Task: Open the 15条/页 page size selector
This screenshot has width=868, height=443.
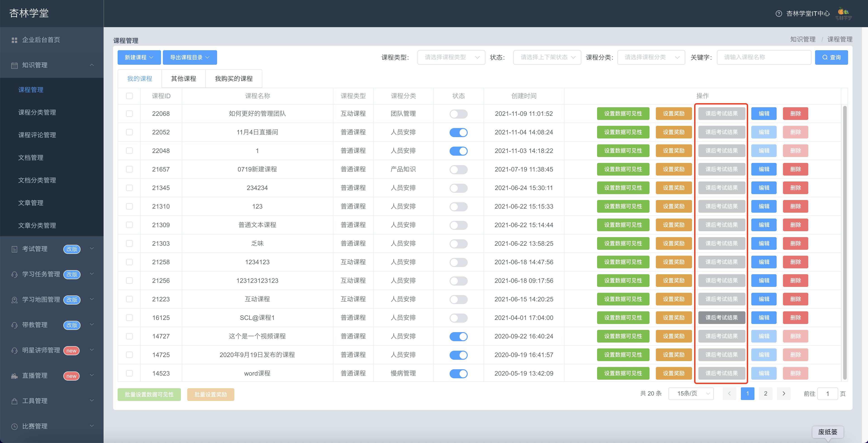Action: point(691,393)
